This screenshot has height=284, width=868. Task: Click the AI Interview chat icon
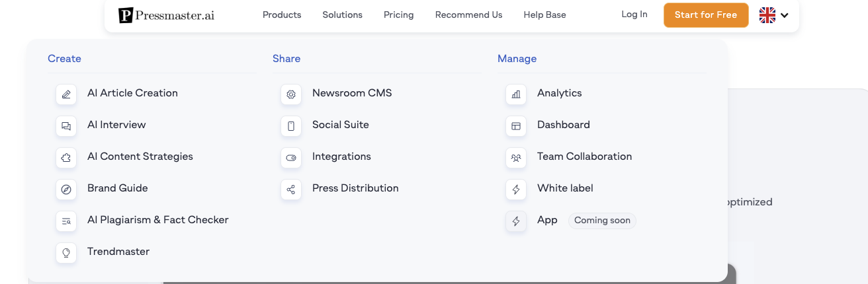[x=66, y=126]
